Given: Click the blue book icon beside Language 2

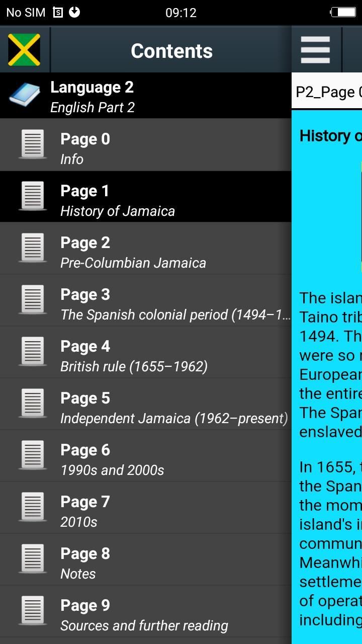Looking at the screenshot, I should tap(24, 96).
